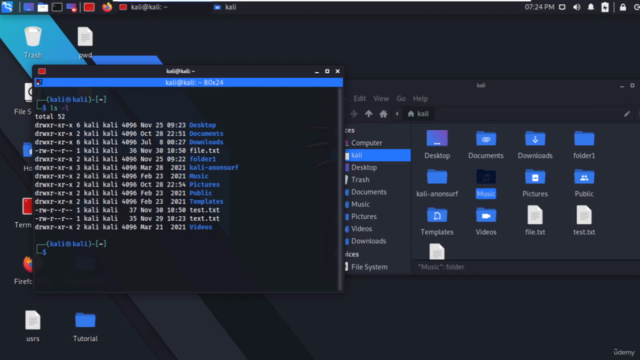The image size is (640, 360).
Task: Open the View menu in file manager
Action: point(381,98)
